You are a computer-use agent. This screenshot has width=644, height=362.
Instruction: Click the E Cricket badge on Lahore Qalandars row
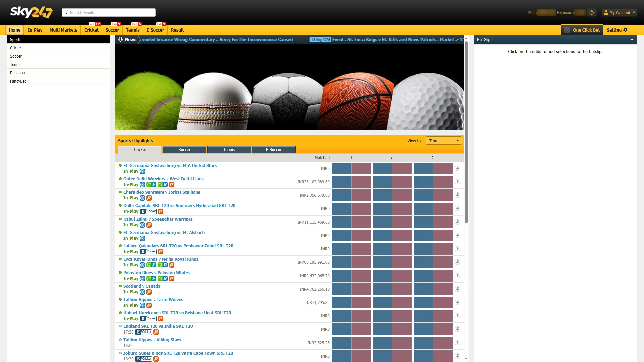pyautogui.click(x=148, y=252)
